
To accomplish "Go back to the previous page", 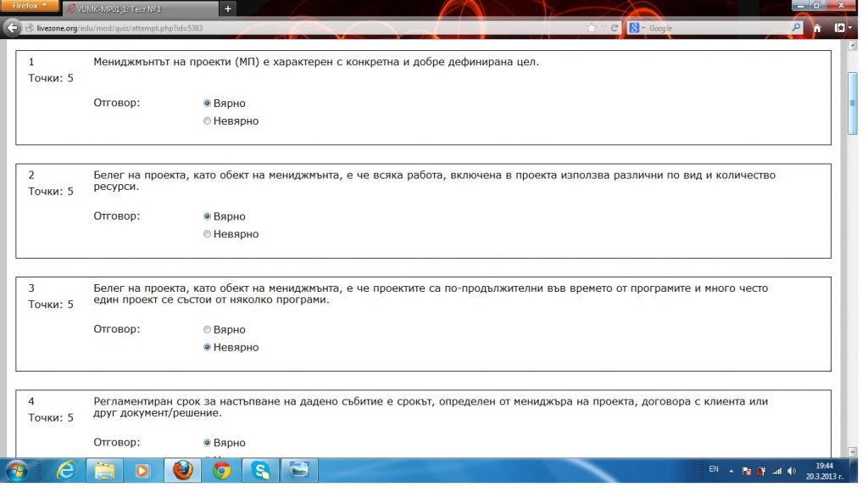I will coord(12,28).
